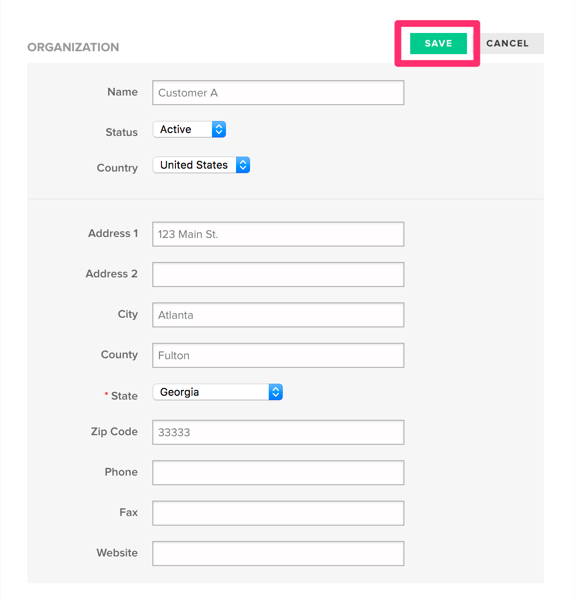Viewport: 575px width, 600px height.
Task: Open the Country dropdown showing United States
Action: pos(201,165)
